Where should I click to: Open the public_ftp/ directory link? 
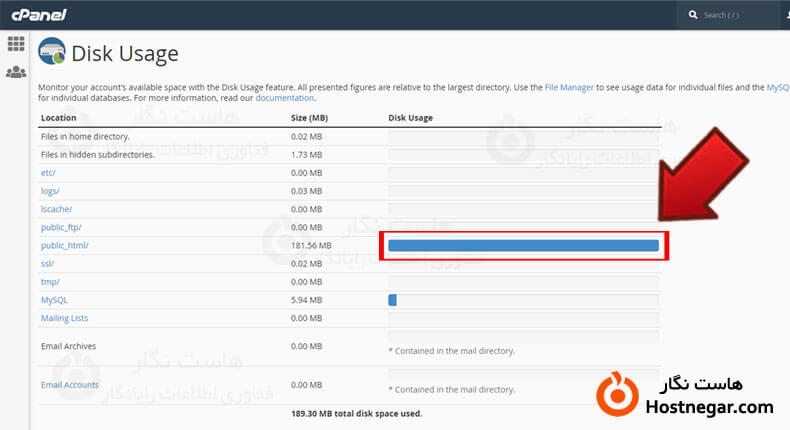coord(61,227)
